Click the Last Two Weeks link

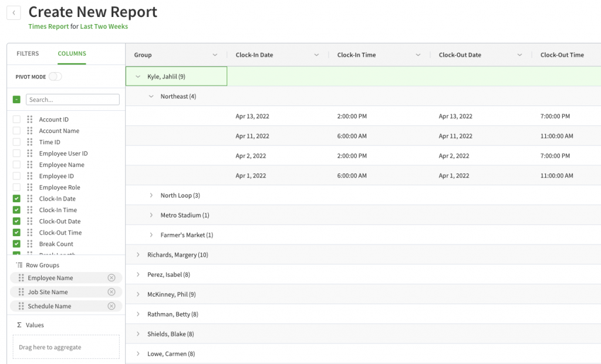pos(105,26)
